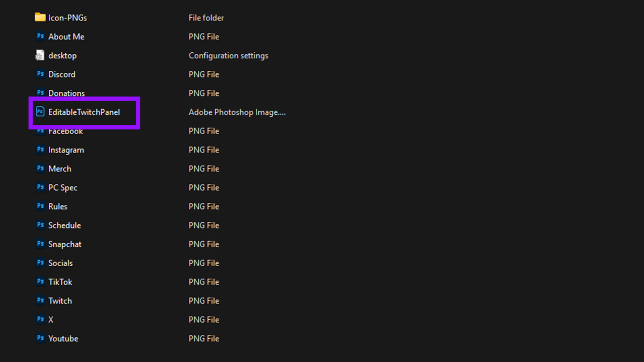
Task: Click the Photoshop icon next to TikTok
Action: coord(40,282)
